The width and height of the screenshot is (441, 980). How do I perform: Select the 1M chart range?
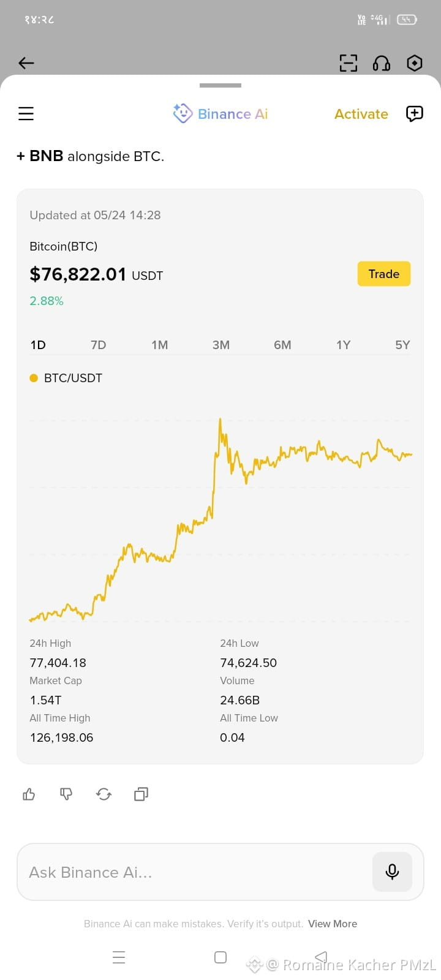160,345
